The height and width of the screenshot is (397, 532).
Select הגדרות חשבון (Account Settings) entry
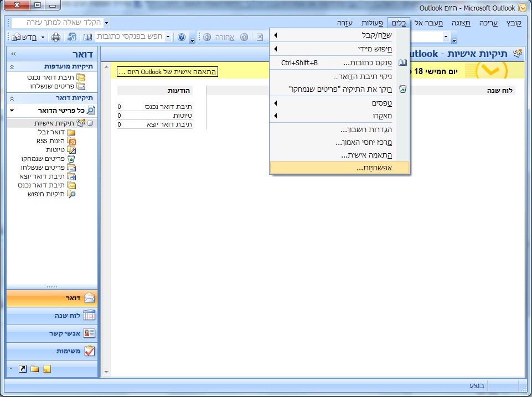[339, 130]
